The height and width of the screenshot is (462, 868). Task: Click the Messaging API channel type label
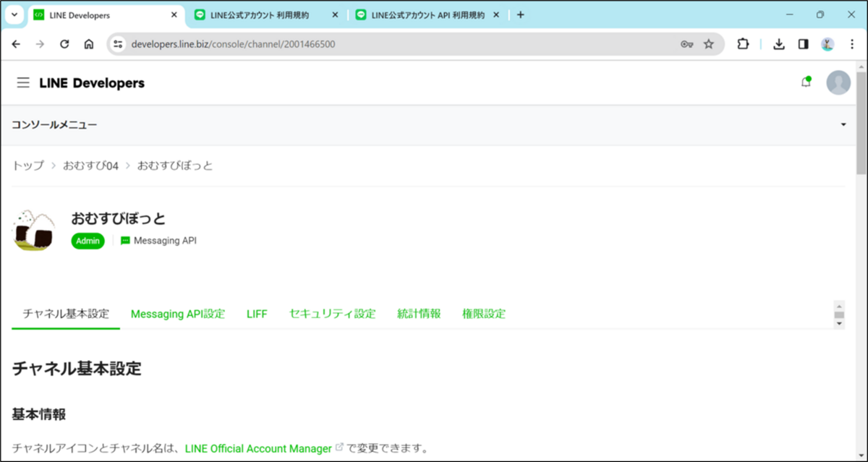158,241
